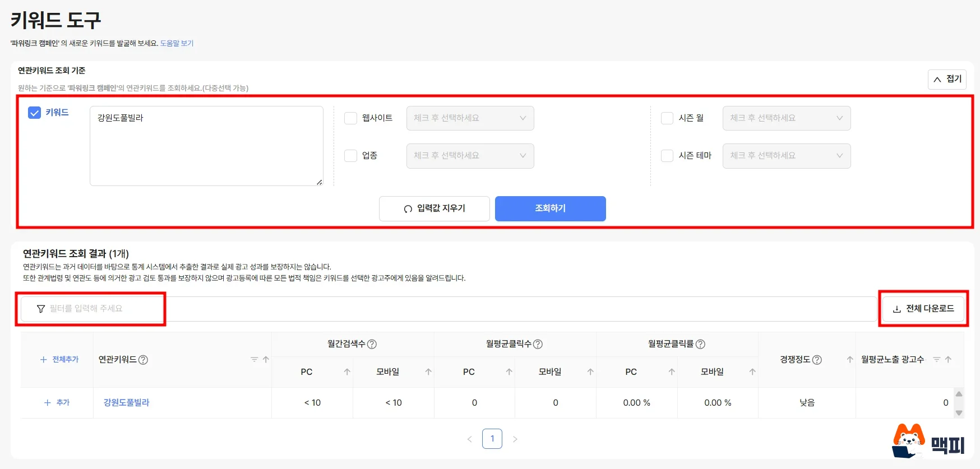Tick the 시즌 월 checkbox

pos(667,118)
